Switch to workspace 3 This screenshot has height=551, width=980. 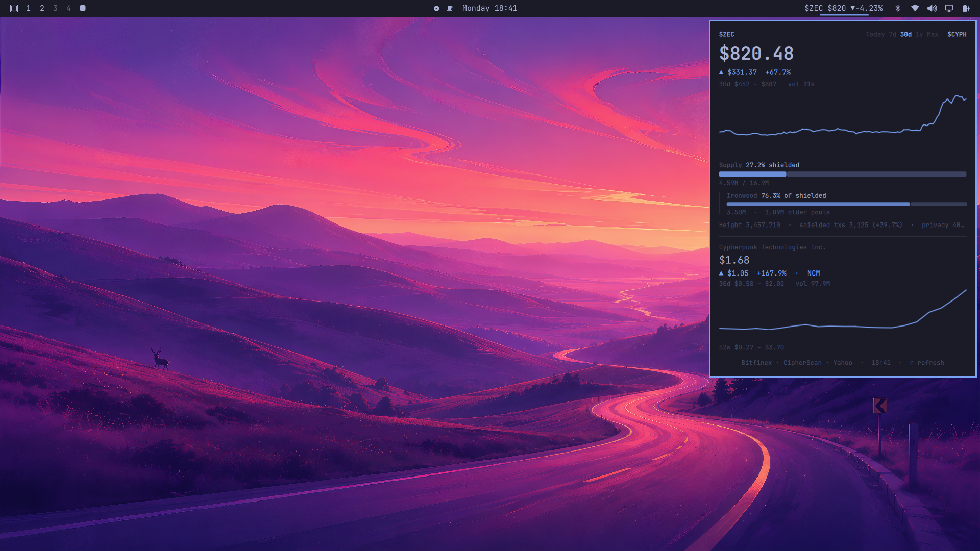(55, 8)
